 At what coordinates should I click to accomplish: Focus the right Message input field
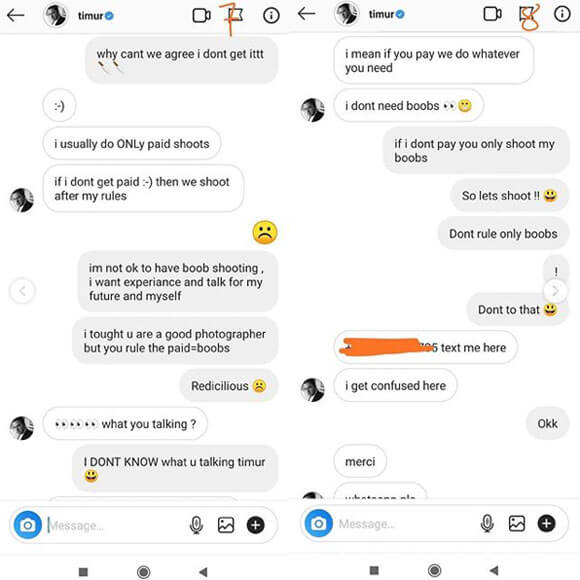pos(405,524)
